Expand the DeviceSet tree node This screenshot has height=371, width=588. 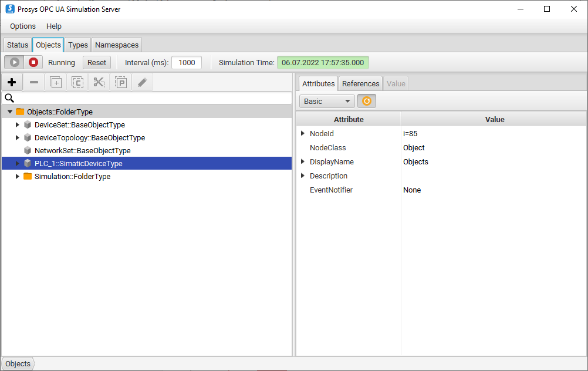click(18, 125)
